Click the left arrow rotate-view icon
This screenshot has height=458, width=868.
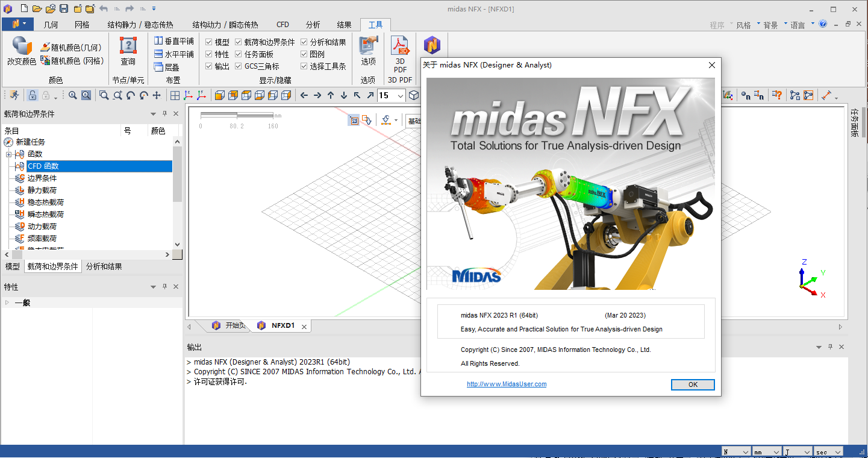[304, 95]
